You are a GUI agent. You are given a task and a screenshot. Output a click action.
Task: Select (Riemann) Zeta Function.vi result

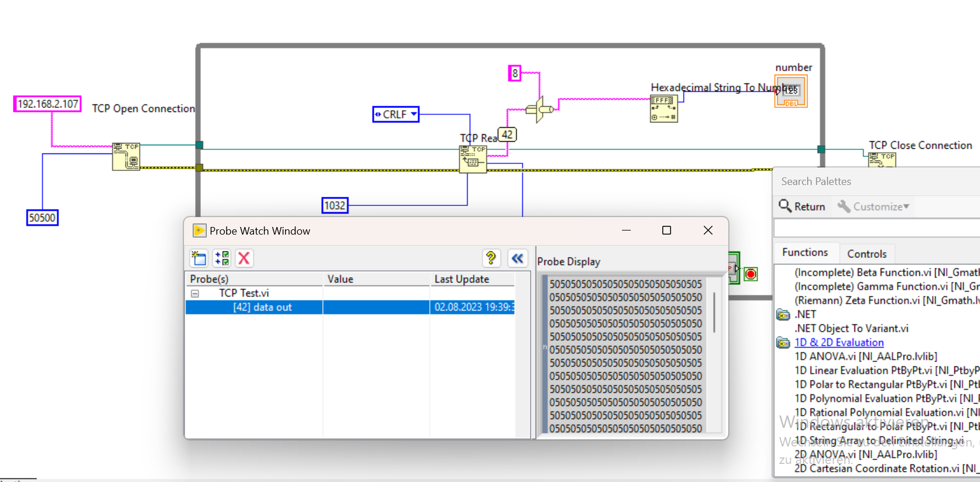tap(887, 301)
